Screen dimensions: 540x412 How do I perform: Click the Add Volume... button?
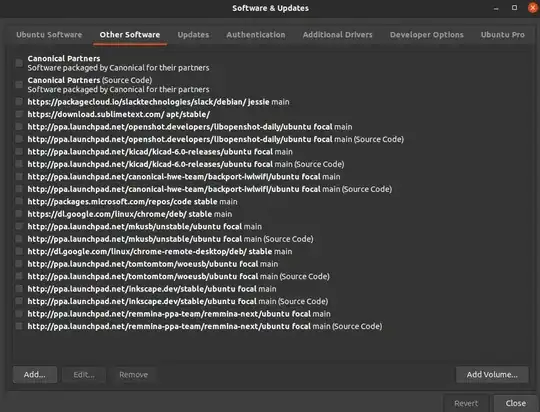click(492, 374)
